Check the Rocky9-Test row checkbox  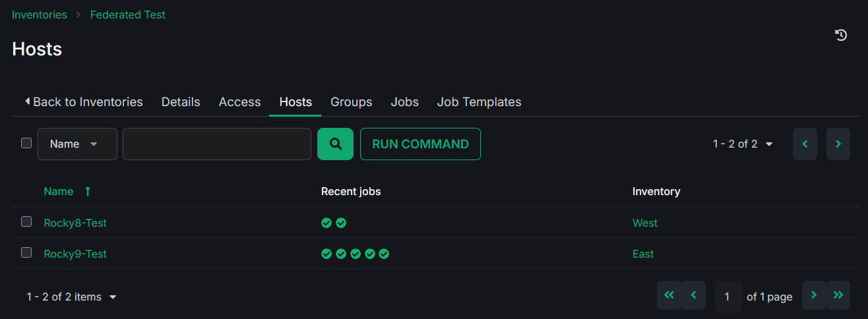pyautogui.click(x=26, y=252)
